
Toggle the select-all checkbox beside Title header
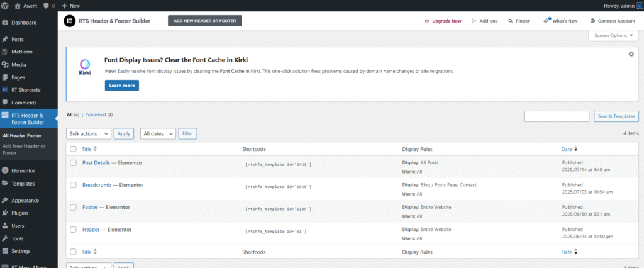click(x=73, y=149)
